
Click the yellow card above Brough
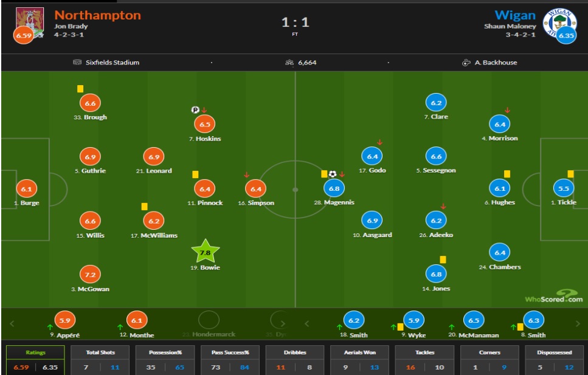(80, 89)
